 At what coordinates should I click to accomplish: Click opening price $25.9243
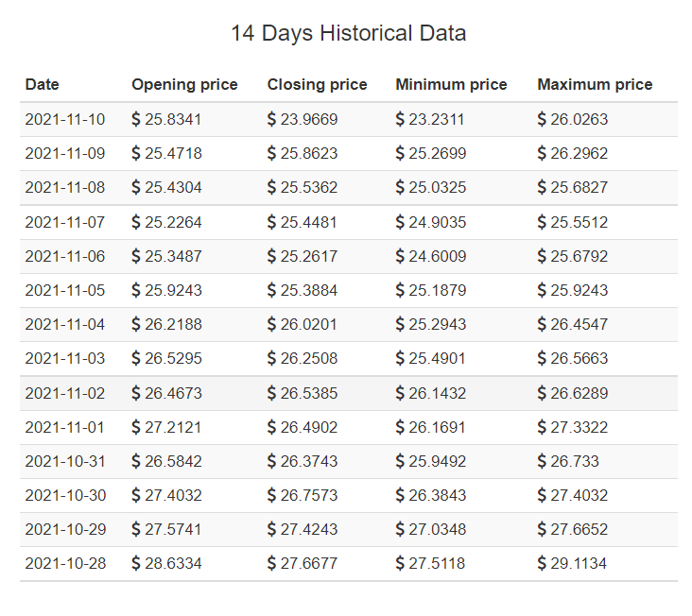coord(166,291)
